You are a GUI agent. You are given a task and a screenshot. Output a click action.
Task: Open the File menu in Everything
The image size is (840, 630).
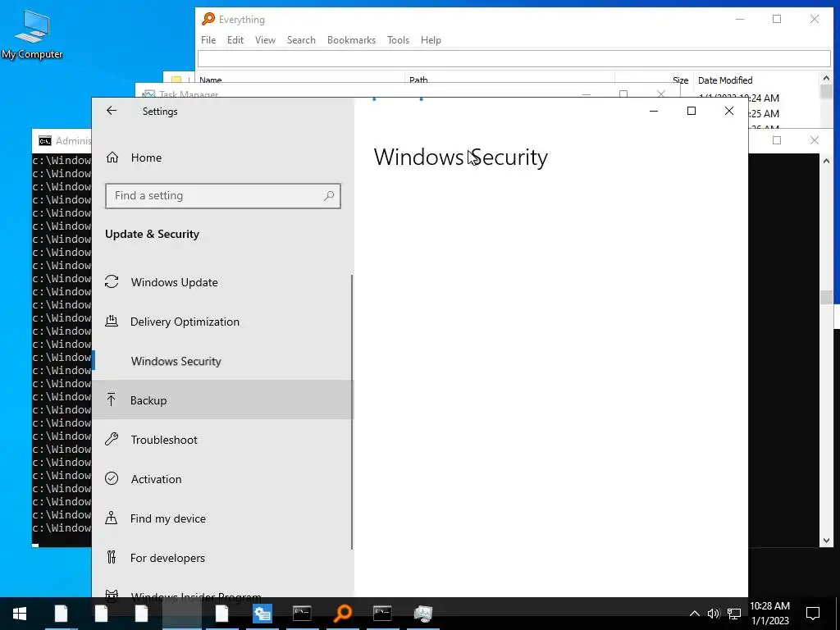point(208,40)
